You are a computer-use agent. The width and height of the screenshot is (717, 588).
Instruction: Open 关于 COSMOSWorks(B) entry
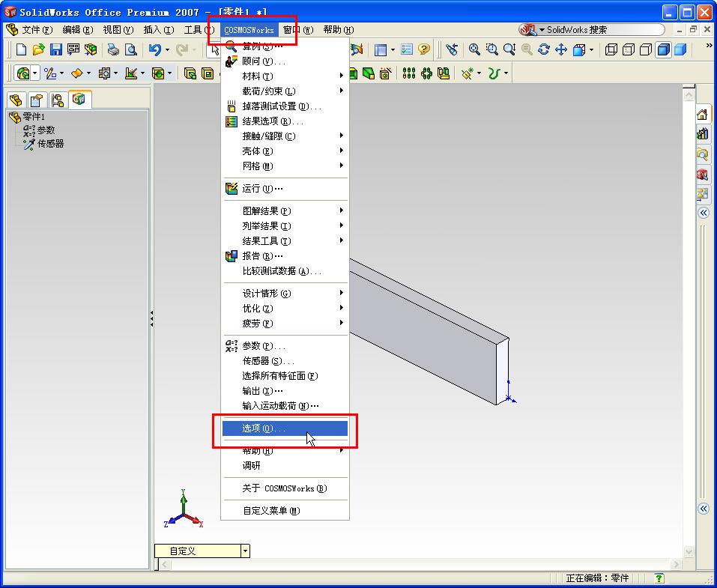point(285,488)
